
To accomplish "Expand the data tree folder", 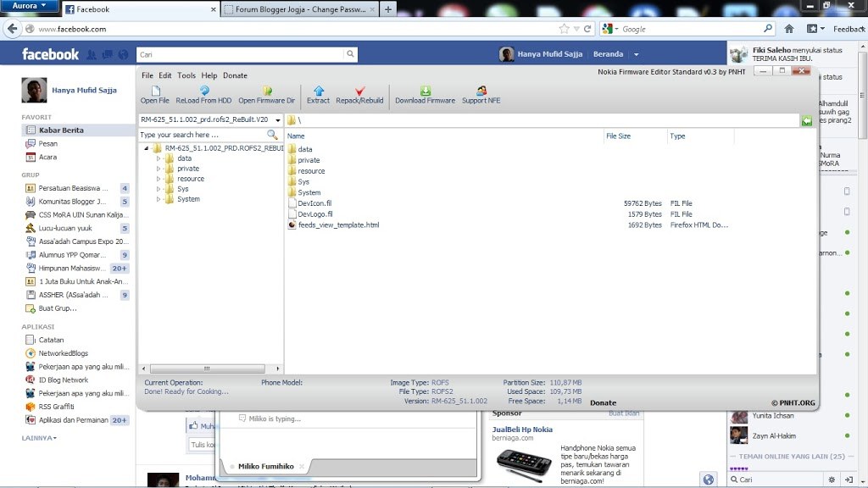I will [x=159, y=158].
